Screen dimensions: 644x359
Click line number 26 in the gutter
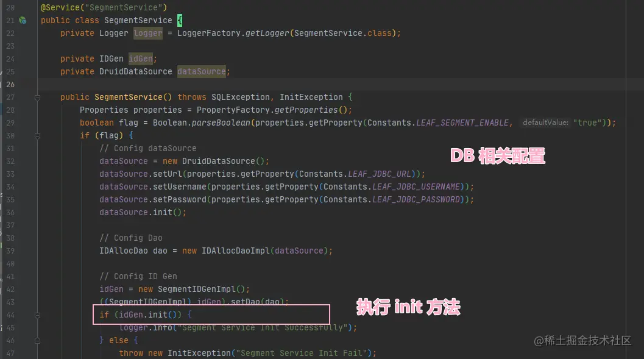tap(10, 84)
